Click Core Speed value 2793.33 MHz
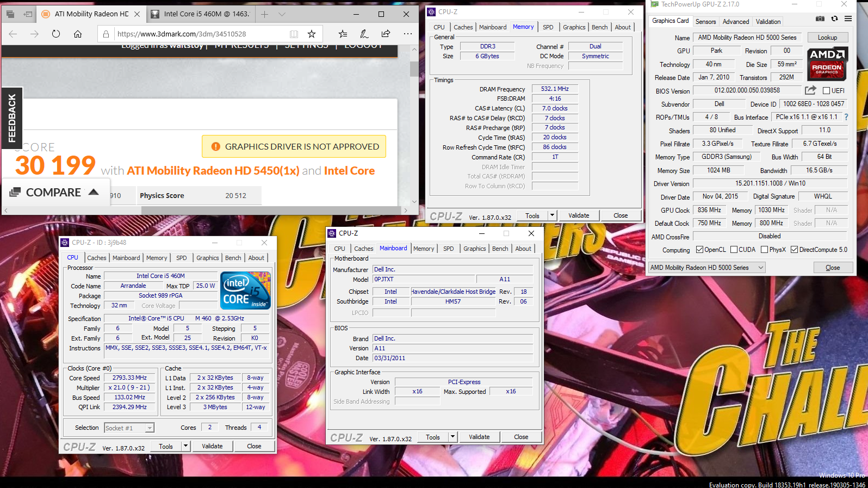Image resolution: width=868 pixels, height=488 pixels. (129, 378)
